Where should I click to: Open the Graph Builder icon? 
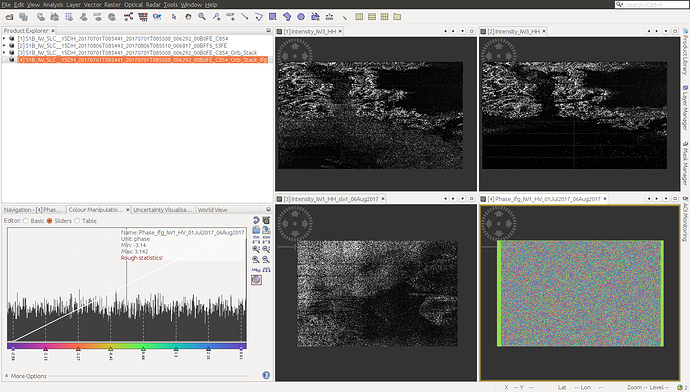128,17
